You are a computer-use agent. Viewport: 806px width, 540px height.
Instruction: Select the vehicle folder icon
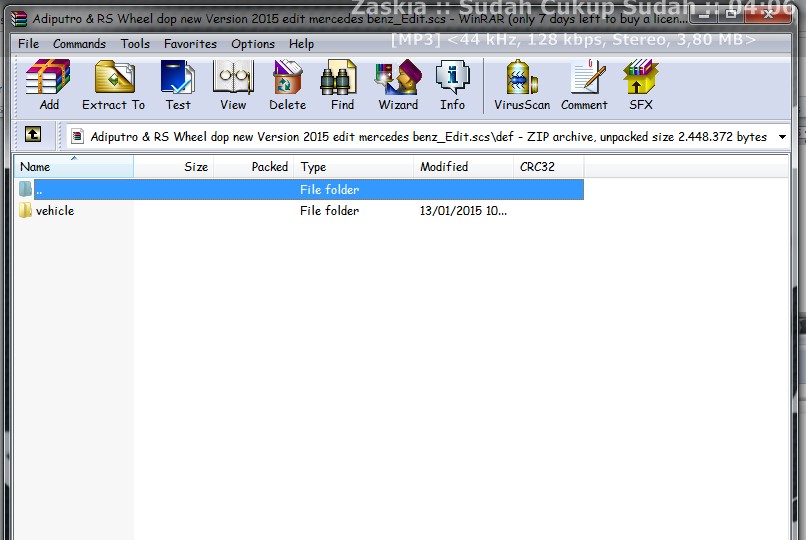pyautogui.click(x=25, y=210)
